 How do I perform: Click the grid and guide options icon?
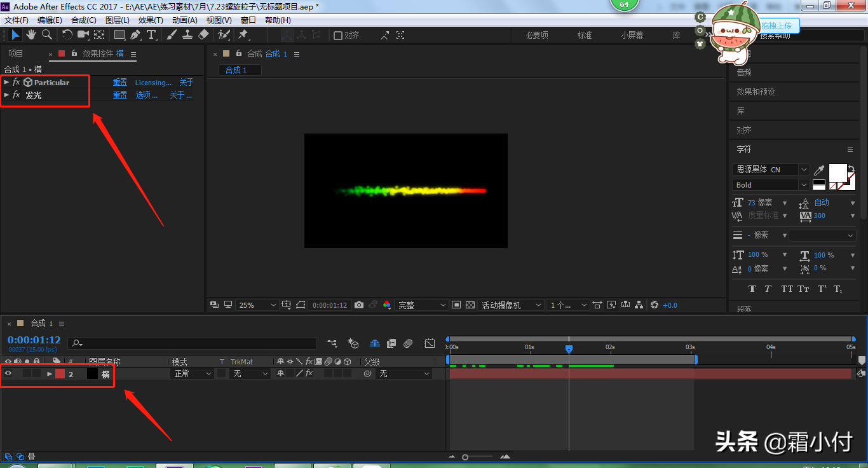click(x=287, y=305)
